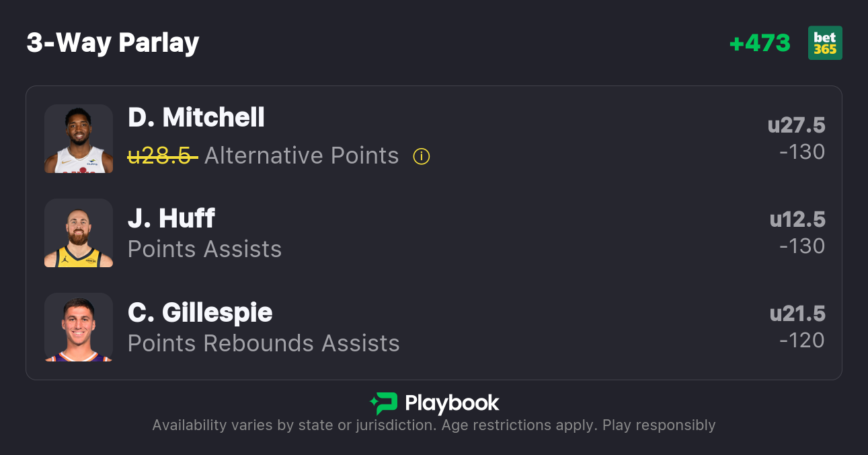This screenshot has width=868, height=455.
Task: Click the J. Huff player name
Action: [x=171, y=218]
